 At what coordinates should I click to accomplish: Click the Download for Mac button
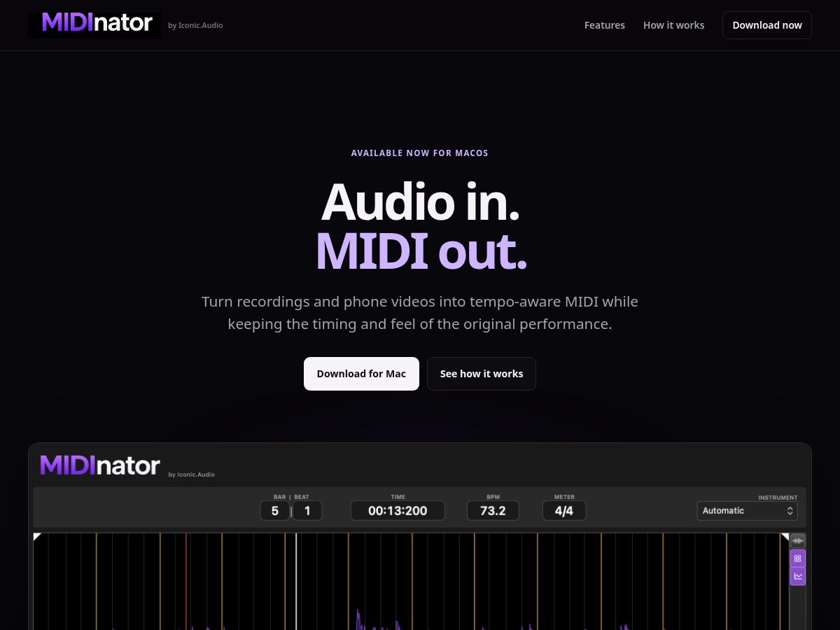(x=361, y=374)
